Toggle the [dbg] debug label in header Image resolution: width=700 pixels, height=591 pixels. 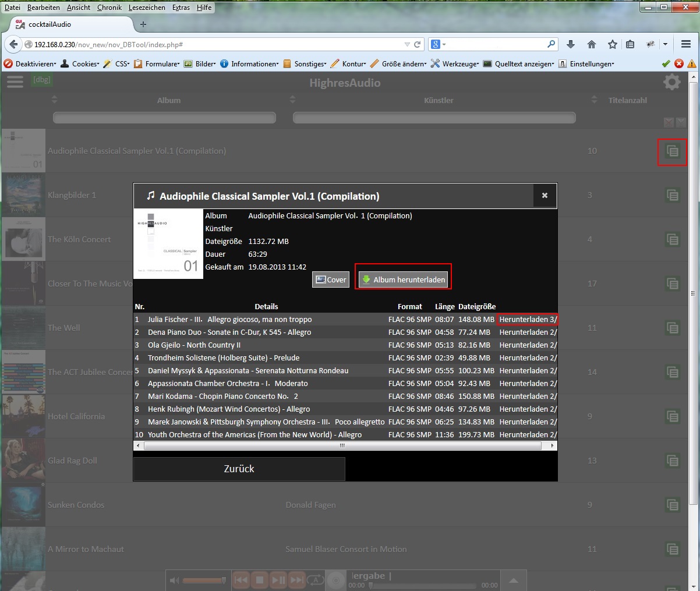(42, 80)
